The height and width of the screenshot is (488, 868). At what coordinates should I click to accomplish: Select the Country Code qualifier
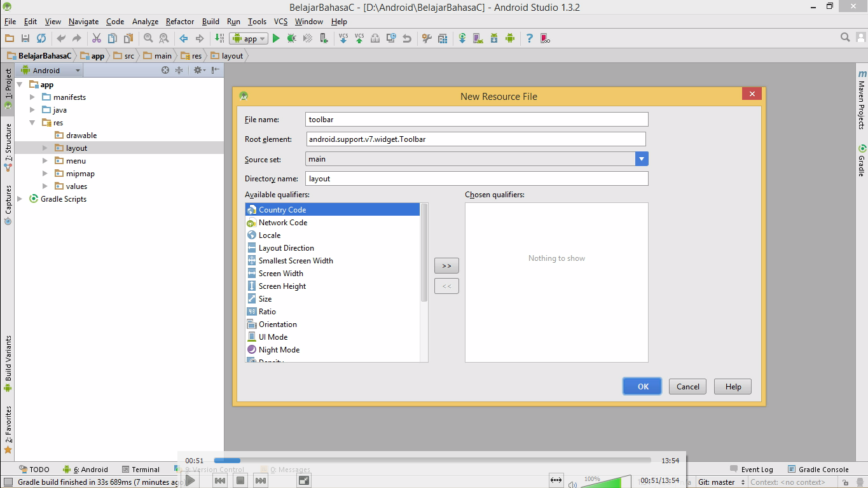pyautogui.click(x=282, y=209)
